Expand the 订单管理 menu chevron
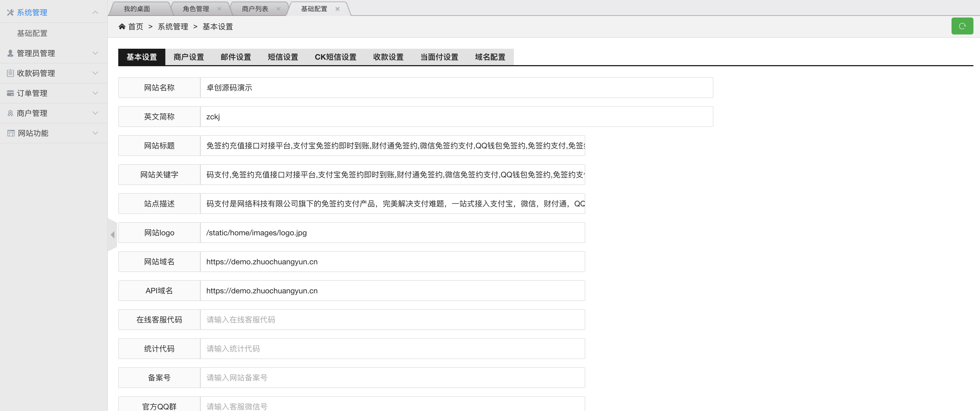Screen dimensions: 980x411 click(x=95, y=93)
